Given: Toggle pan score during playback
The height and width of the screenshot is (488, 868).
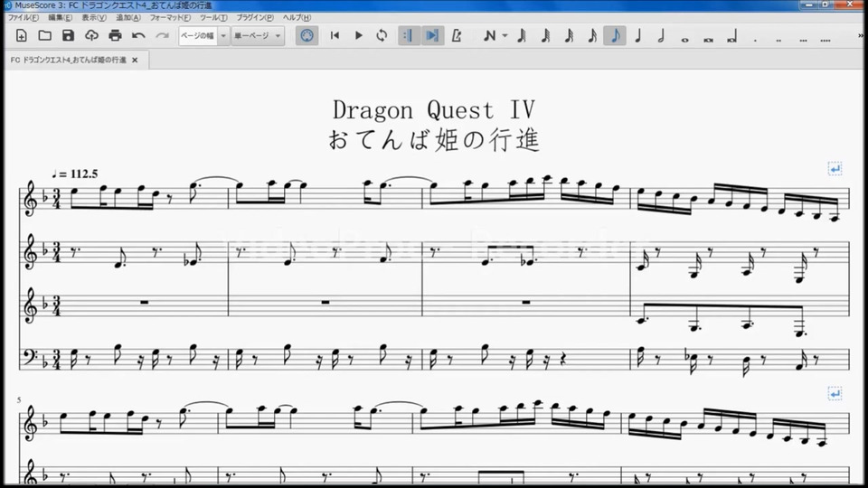Looking at the screenshot, I should [432, 36].
